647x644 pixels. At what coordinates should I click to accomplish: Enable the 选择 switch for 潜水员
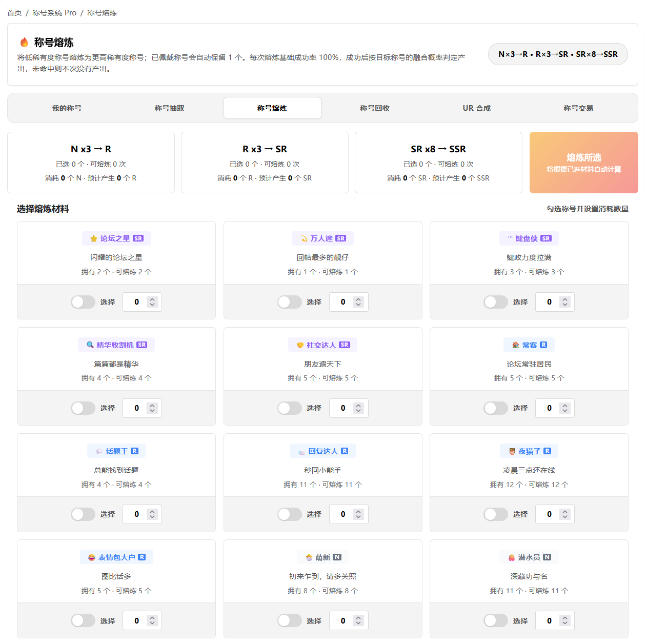(x=496, y=620)
